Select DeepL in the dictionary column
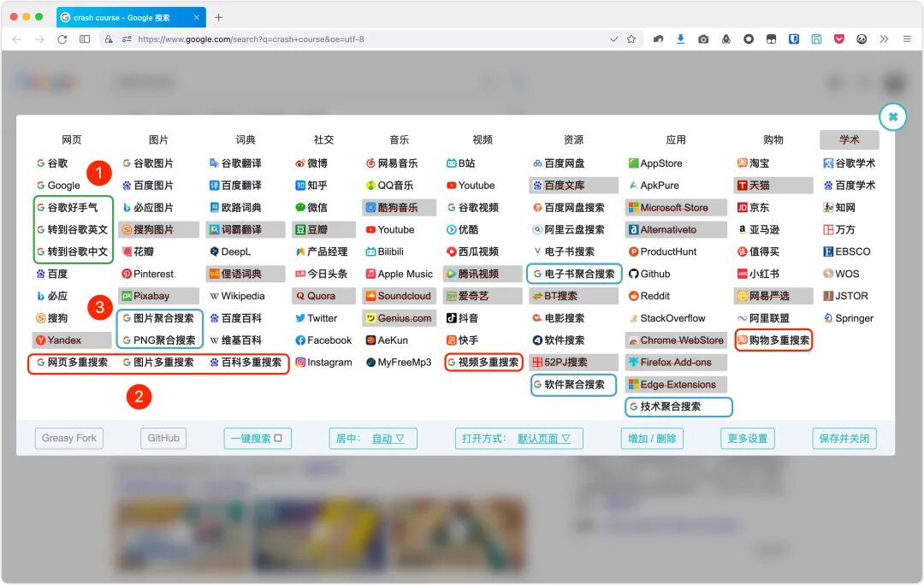The image size is (924, 585). click(x=230, y=251)
